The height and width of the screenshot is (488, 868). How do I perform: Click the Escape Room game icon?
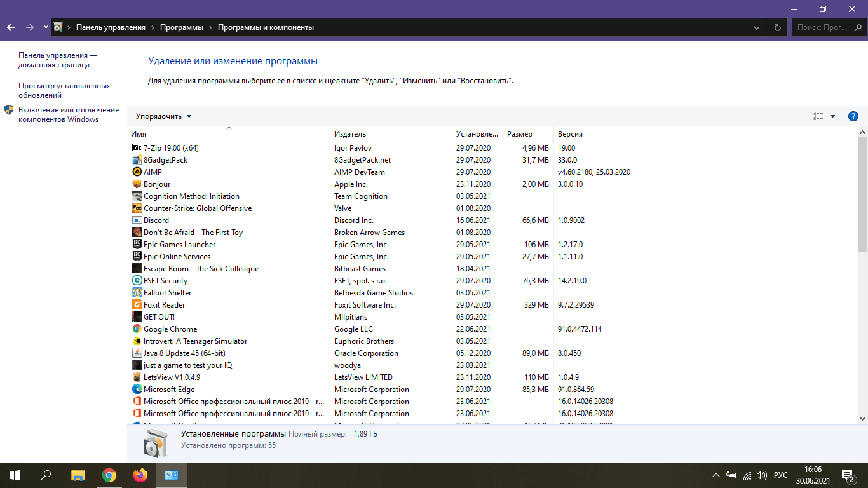pos(137,268)
